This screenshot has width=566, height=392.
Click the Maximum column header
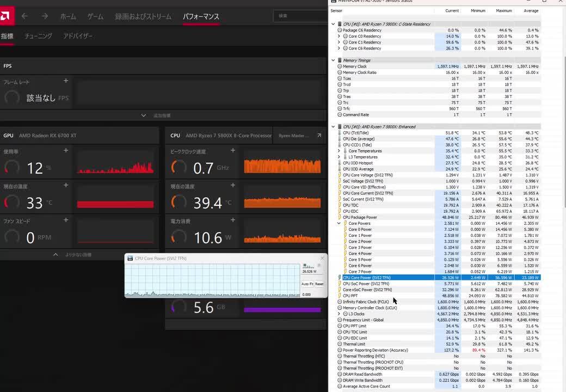pyautogui.click(x=503, y=11)
